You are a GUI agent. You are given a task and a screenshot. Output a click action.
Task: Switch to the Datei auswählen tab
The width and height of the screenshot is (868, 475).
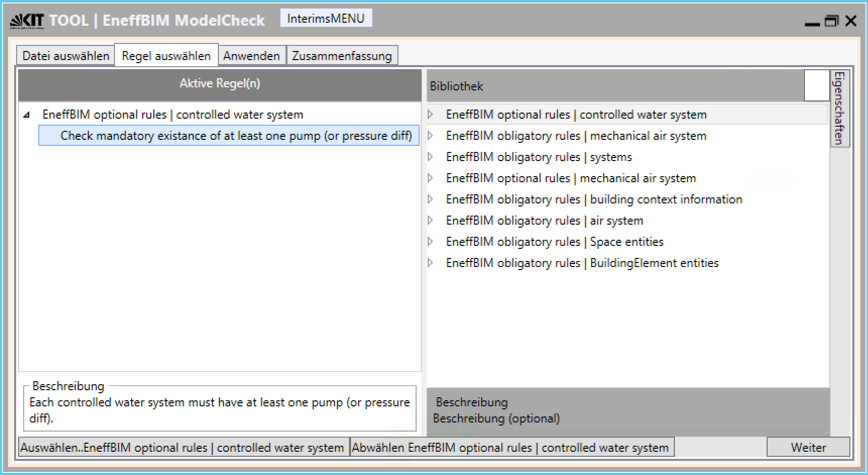[x=66, y=56]
